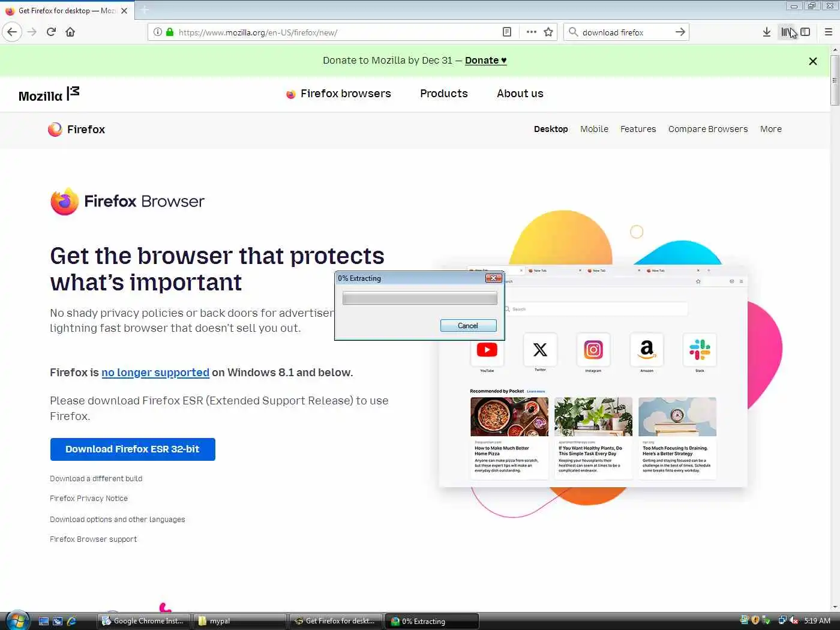Click Download Firefox ESR 32-bit button

pyautogui.click(x=133, y=449)
